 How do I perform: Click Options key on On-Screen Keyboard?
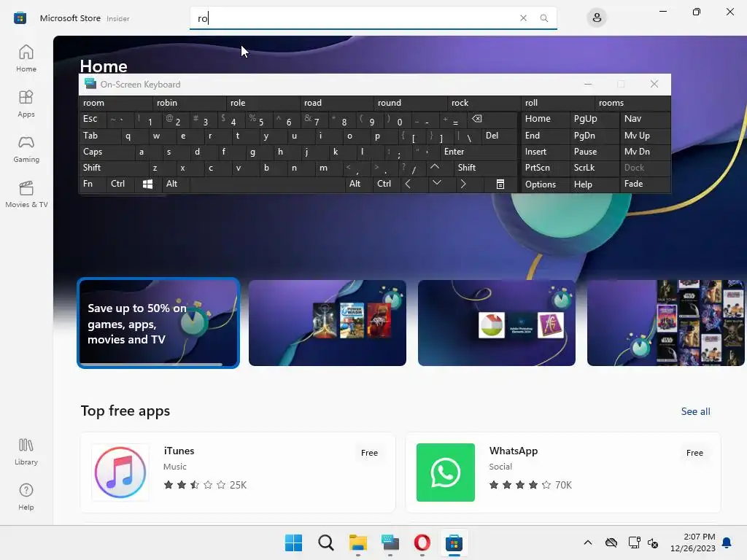[x=545, y=184]
